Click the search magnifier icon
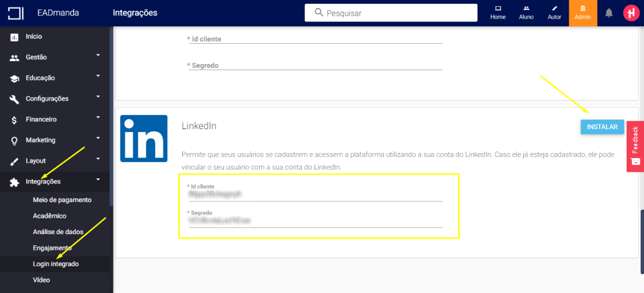Image resolution: width=644 pixels, height=293 pixels. (x=319, y=13)
